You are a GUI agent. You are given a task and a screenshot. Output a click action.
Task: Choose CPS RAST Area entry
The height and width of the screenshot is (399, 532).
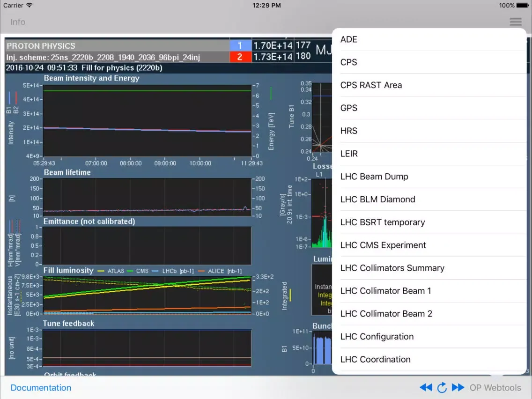pyautogui.click(x=429, y=85)
